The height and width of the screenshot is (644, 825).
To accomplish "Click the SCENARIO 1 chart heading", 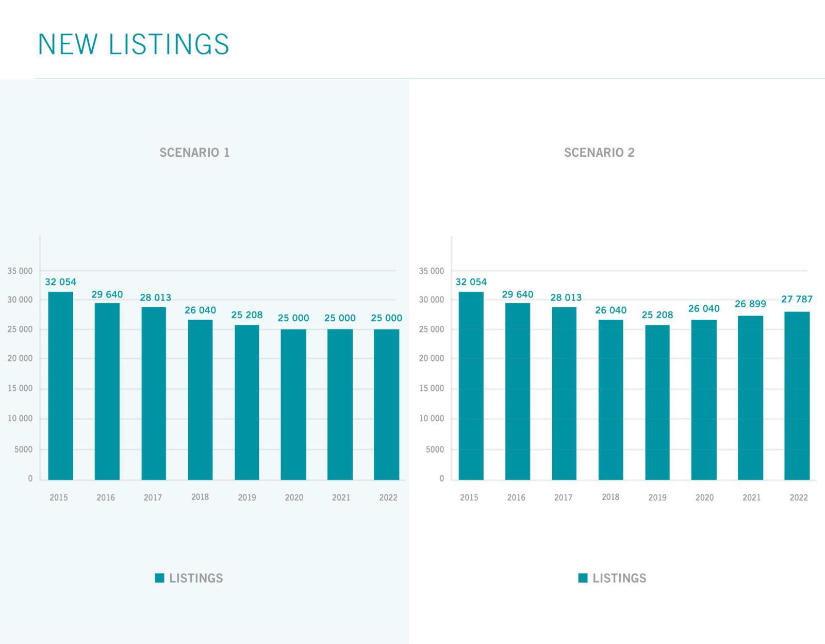I will click(x=194, y=153).
